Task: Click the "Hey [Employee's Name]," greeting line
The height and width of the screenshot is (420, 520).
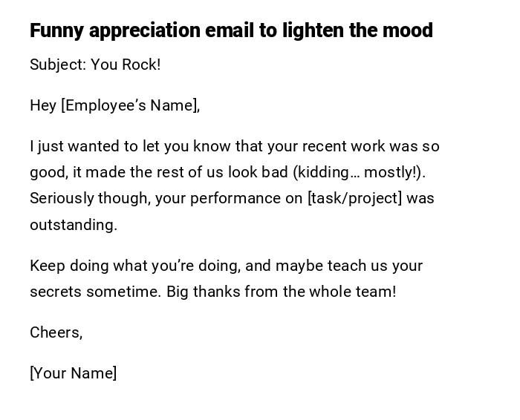Action: (115, 105)
